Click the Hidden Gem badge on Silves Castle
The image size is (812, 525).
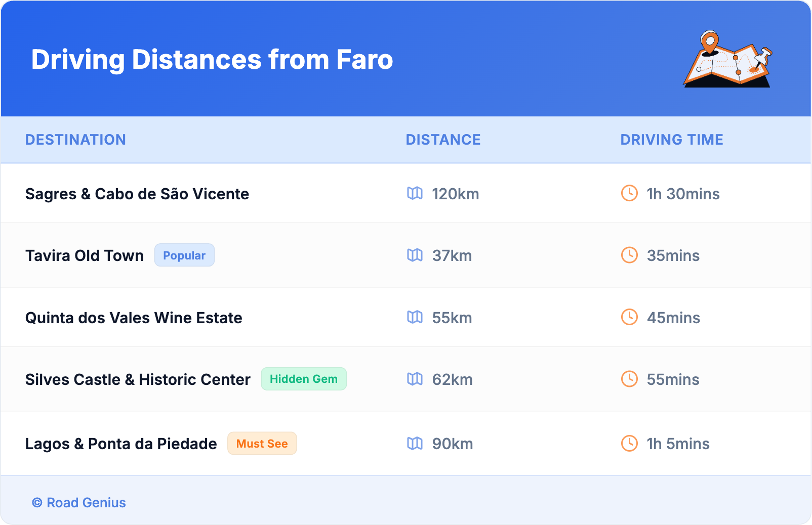click(304, 379)
